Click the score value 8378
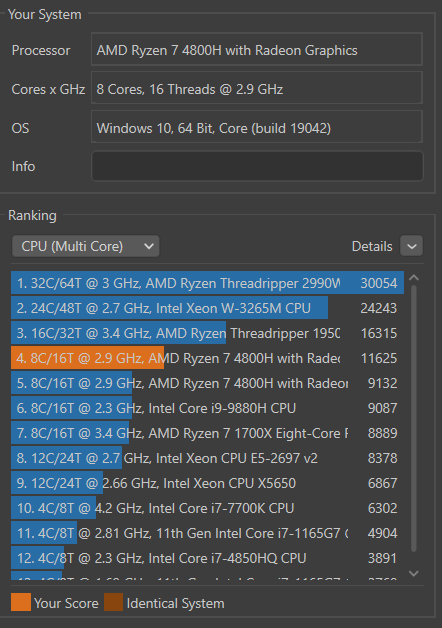442x628 pixels. click(382, 458)
